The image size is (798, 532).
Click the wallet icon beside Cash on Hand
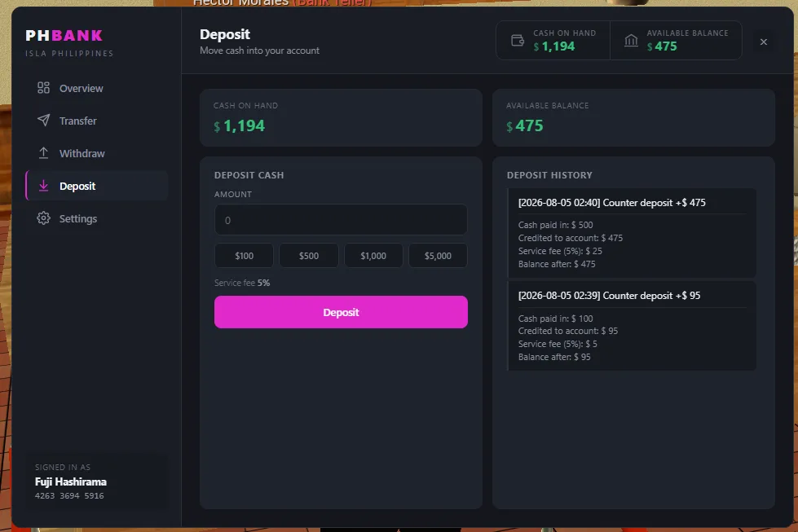(x=518, y=40)
